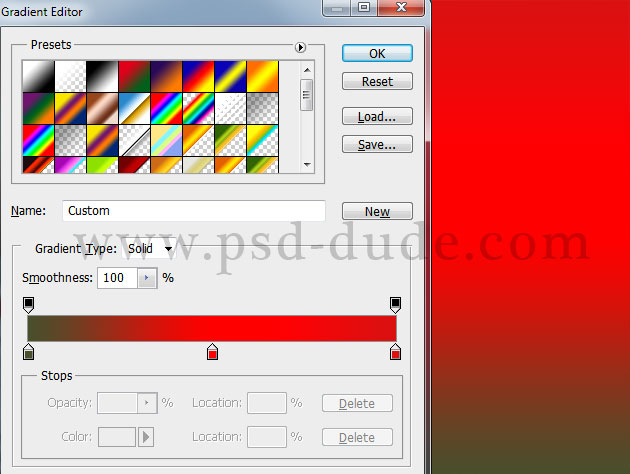
Task: Select the olive color stop
Action: 29,352
